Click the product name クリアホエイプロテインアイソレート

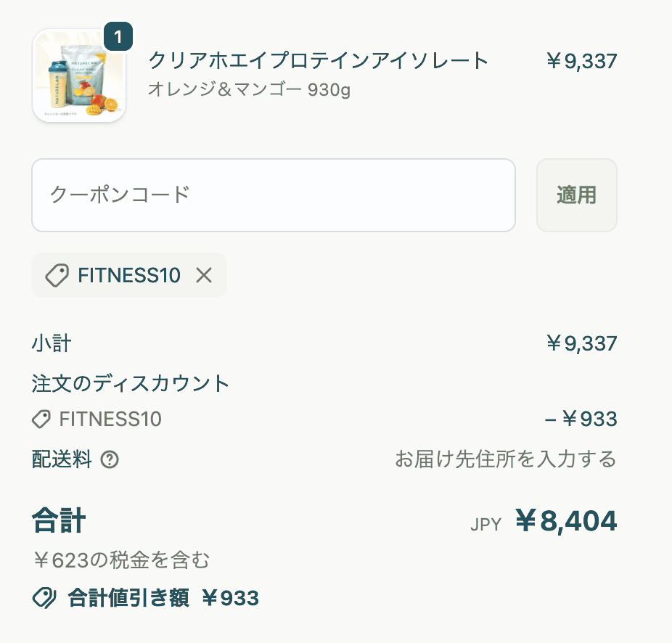(x=317, y=62)
